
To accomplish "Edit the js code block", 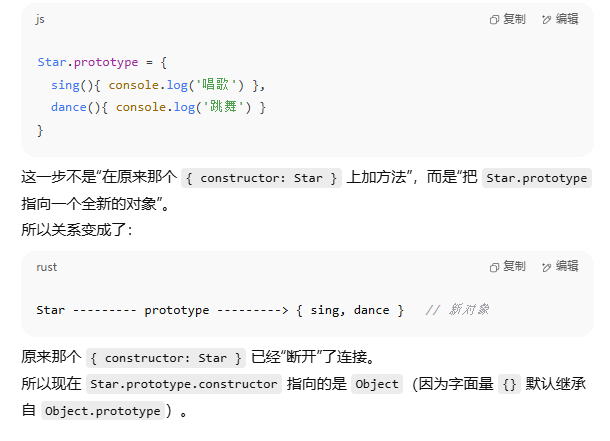I will click(560, 19).
